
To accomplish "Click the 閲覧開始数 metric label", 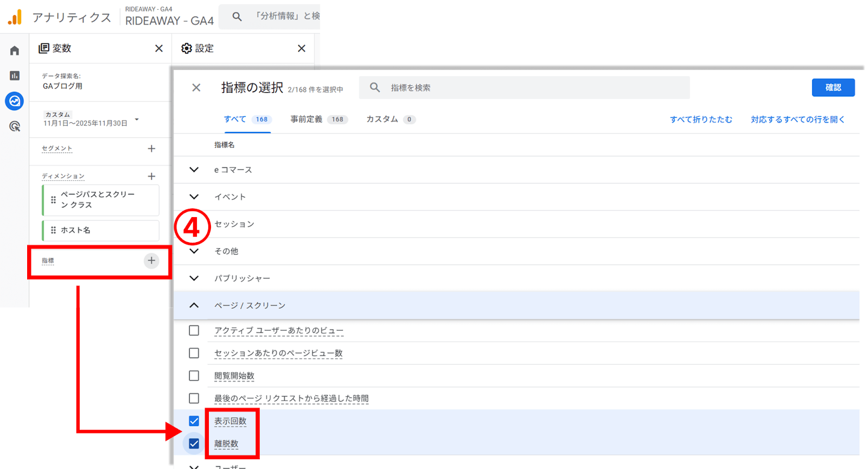I will click(x=234, y=376).
